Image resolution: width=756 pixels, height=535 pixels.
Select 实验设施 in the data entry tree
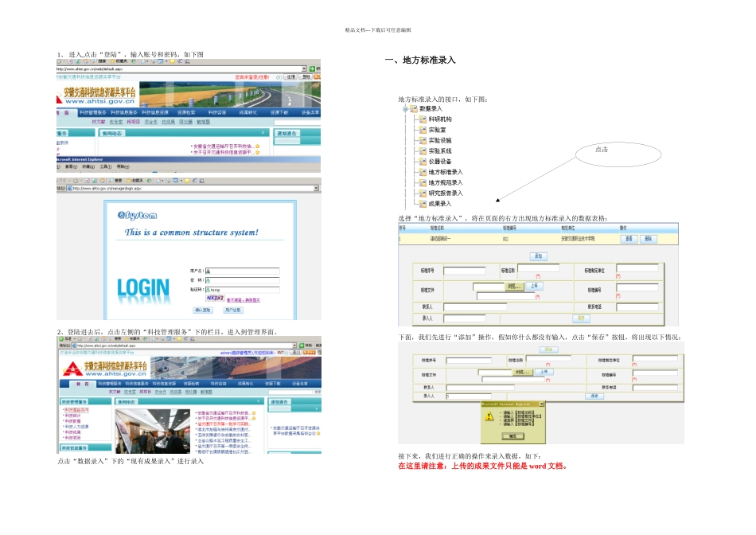440,140
